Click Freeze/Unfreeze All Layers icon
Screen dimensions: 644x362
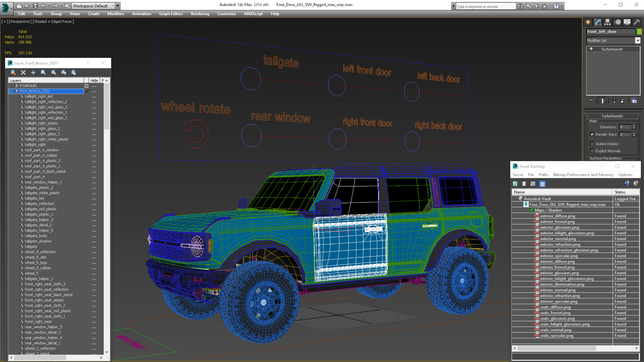click(74, 72)
